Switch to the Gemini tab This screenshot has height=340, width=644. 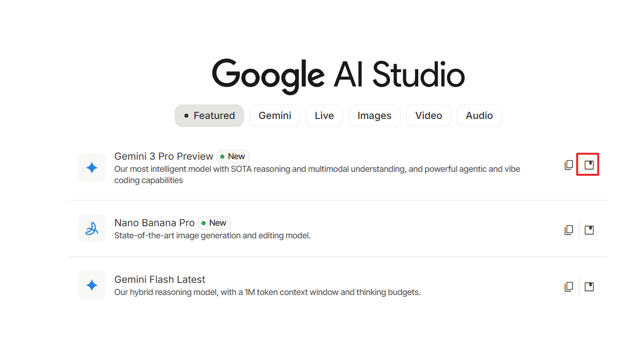coord(274,115)
